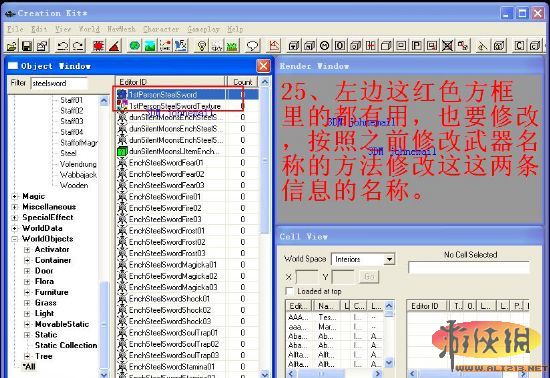Click the undo arrow toolbar icon
550x378 pixels.
63,46
